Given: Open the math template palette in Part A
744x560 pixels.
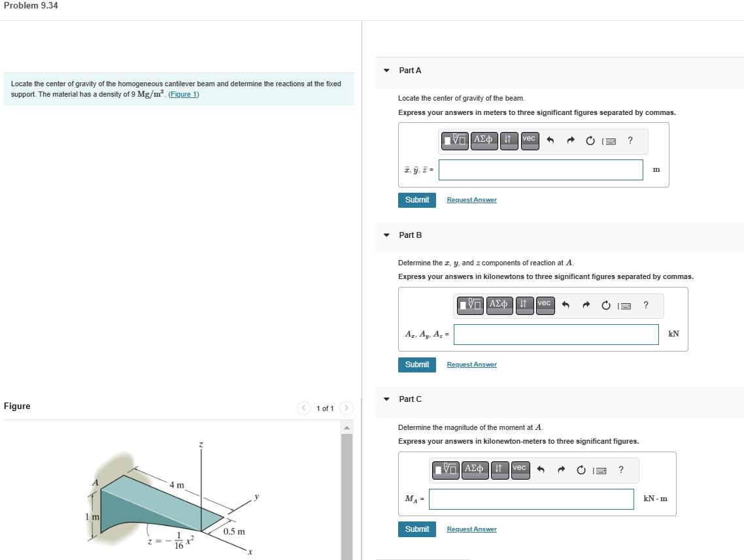Looking at the screenshot, I should 454,140.
